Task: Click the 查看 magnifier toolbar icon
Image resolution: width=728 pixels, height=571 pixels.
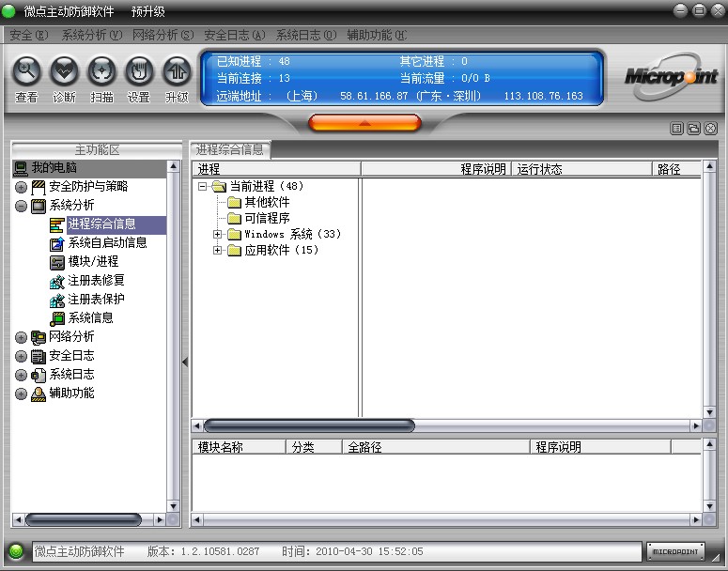Action: pyautogui.click(x=26, y=71)
